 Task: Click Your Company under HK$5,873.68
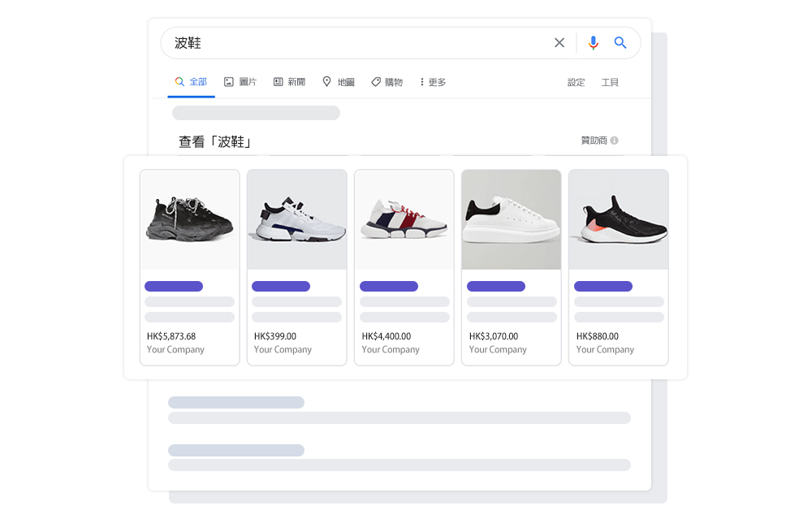[175, 349]
